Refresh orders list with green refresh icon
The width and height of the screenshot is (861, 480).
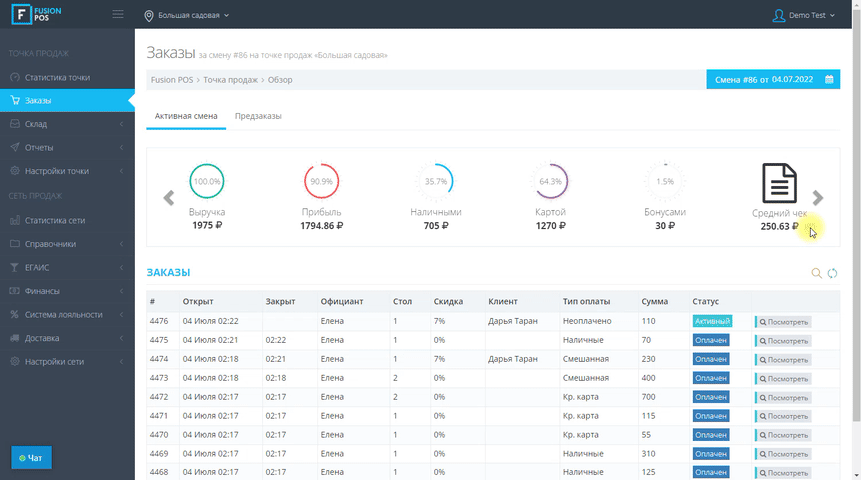(x=832, y=273)
